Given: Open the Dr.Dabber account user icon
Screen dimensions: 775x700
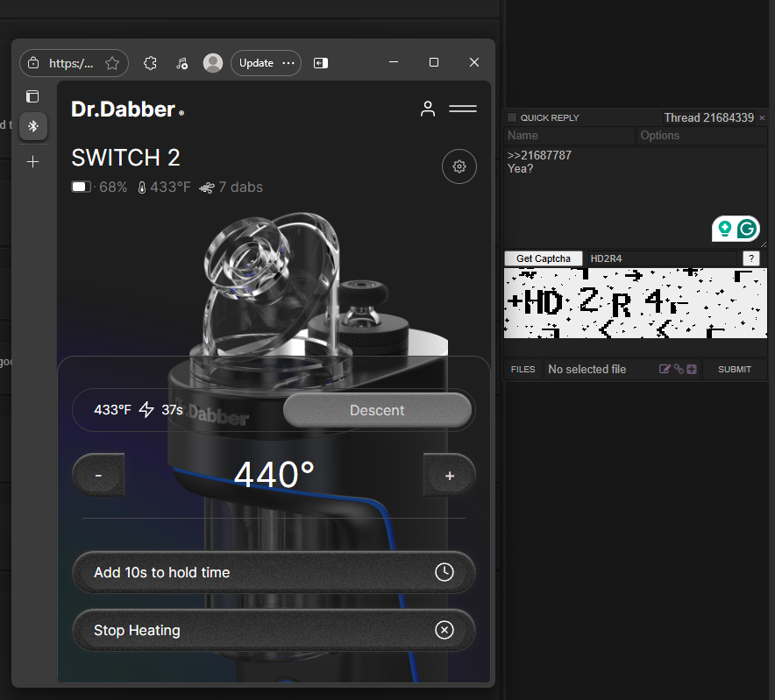Looking at the screenshot, I should click(428, 109).
